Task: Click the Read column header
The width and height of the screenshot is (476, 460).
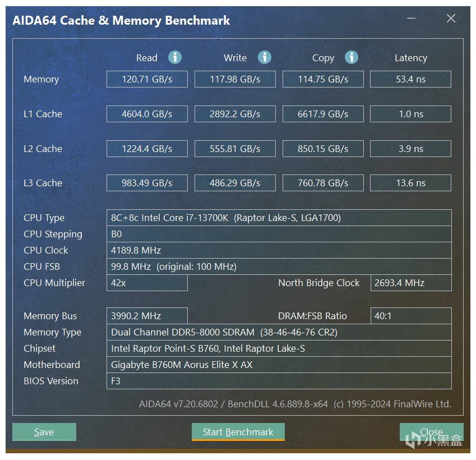Action: [x=147, y=58]
